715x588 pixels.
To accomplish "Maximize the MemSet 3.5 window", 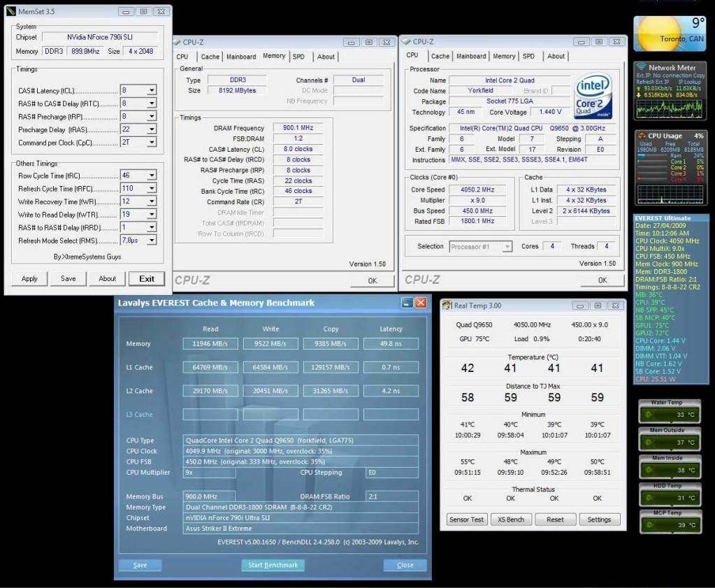I will click(x=144, y=11).
